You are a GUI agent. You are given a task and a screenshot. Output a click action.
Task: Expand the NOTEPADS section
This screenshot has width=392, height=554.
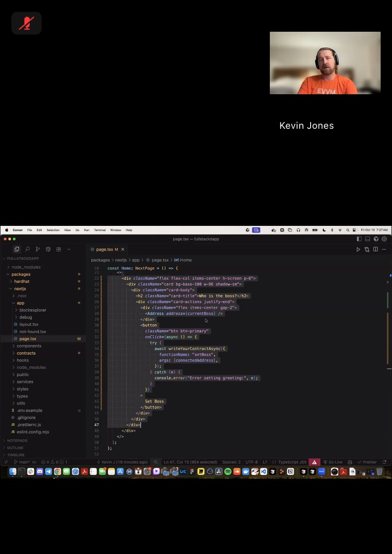click(x=17, y=440)
